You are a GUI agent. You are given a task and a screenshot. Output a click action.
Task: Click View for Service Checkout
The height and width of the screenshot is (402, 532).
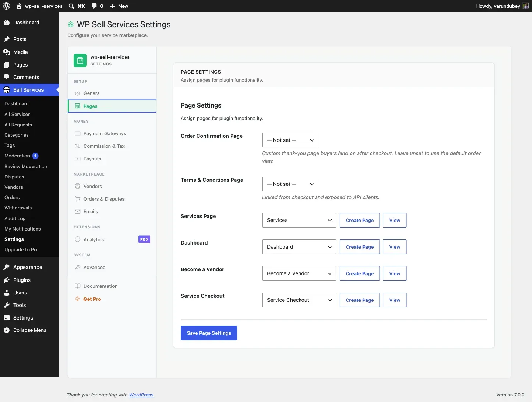coord(395,300)
